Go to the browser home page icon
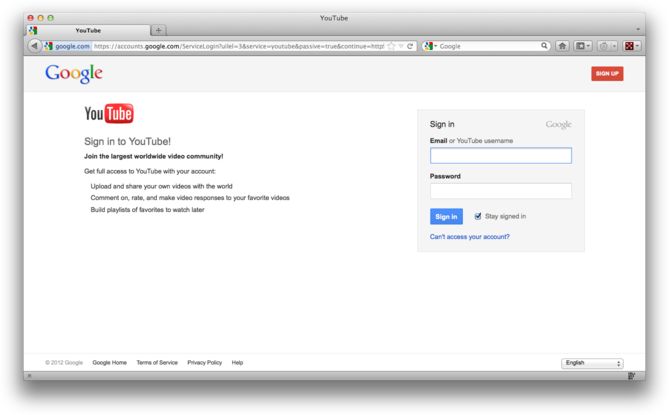 (x=565, y=46)
